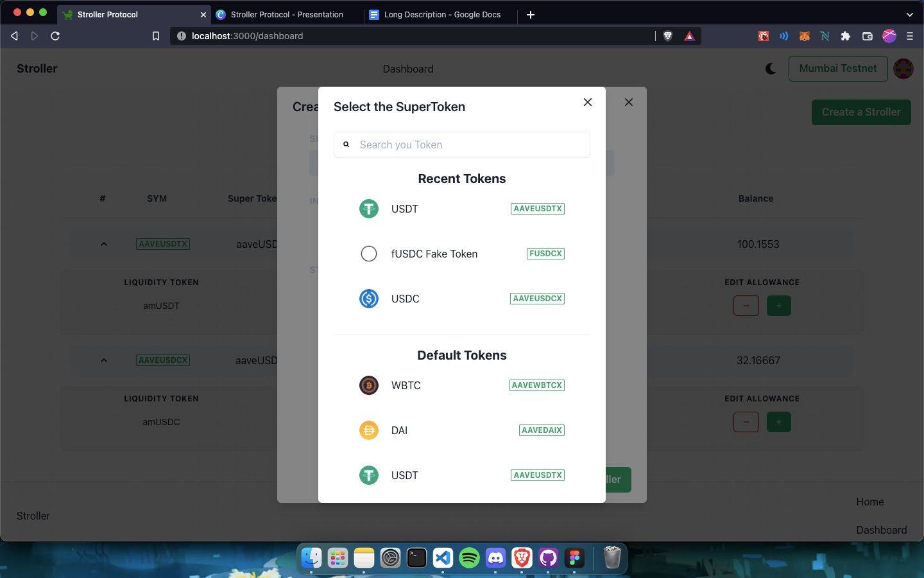This screenshot has width=924, height=578.
Task: Click the USDC coin icon
Action: pyautogui.click(x=368, y=299)
